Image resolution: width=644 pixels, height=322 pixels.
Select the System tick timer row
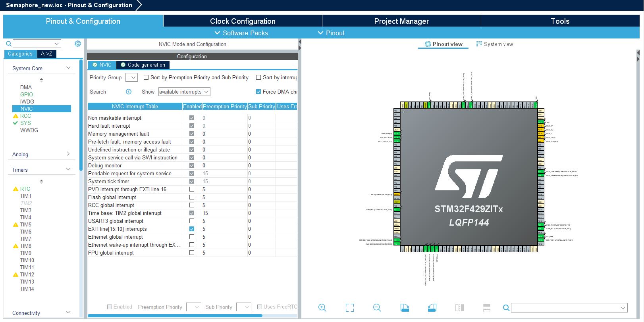(x=192, y=181)
